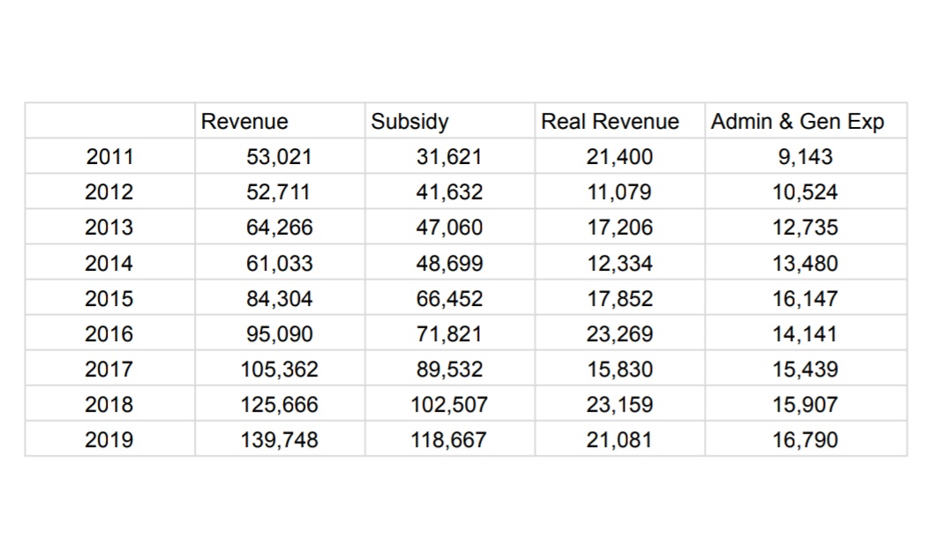This screenshot has height=560, width=952.
Task: Click revenue value 95,090
Action: pyautogui.click(x=280, y=333)
